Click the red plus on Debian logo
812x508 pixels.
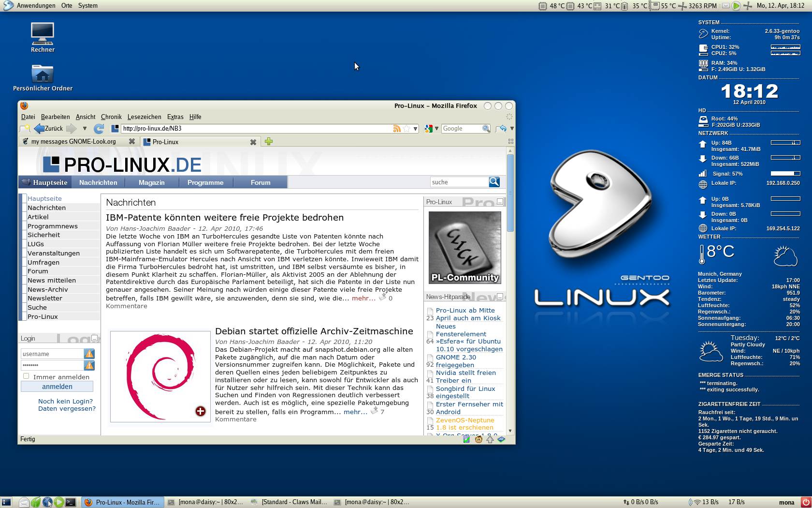click(x=201, y=411)
